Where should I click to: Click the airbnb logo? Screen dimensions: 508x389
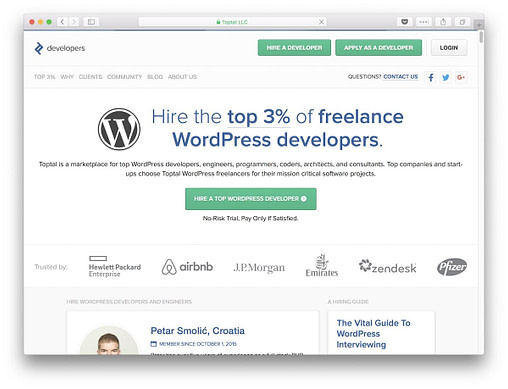coord(187,267)
